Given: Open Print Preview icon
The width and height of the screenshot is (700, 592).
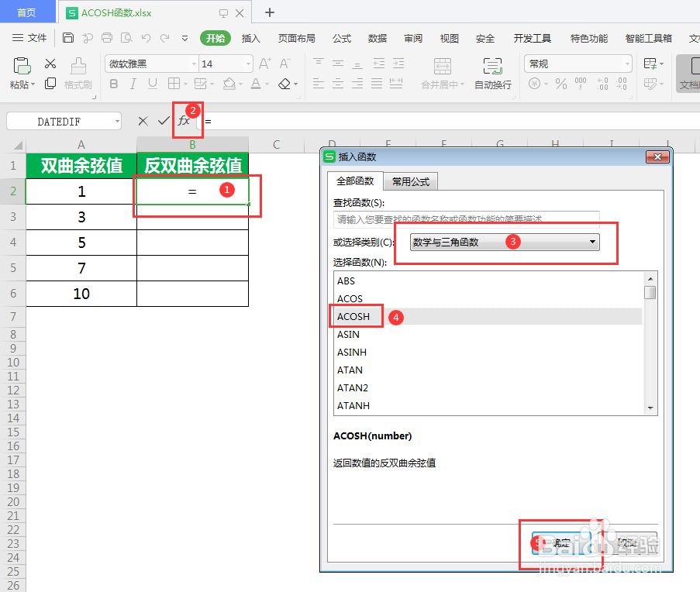Looking at the screenshot, I should point(126,38).
